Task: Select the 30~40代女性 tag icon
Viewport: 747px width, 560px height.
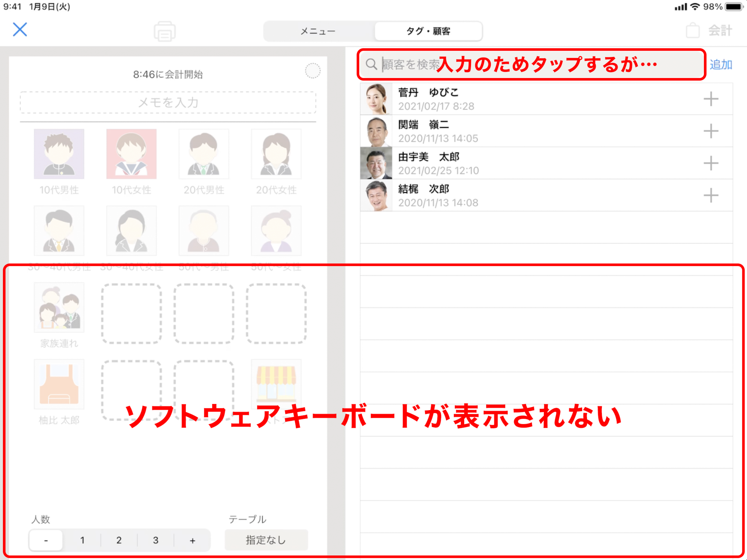Action: click(131, 231)
